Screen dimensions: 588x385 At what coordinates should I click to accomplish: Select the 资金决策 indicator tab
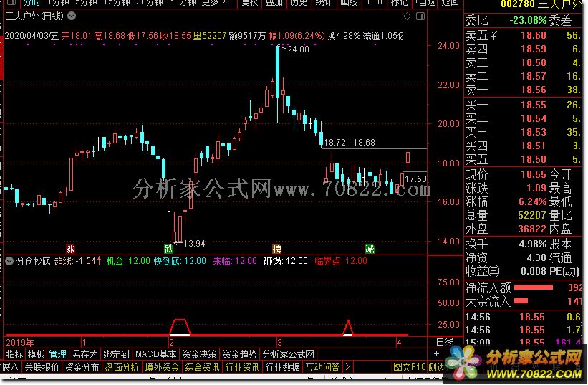click(x=198, y=354)
